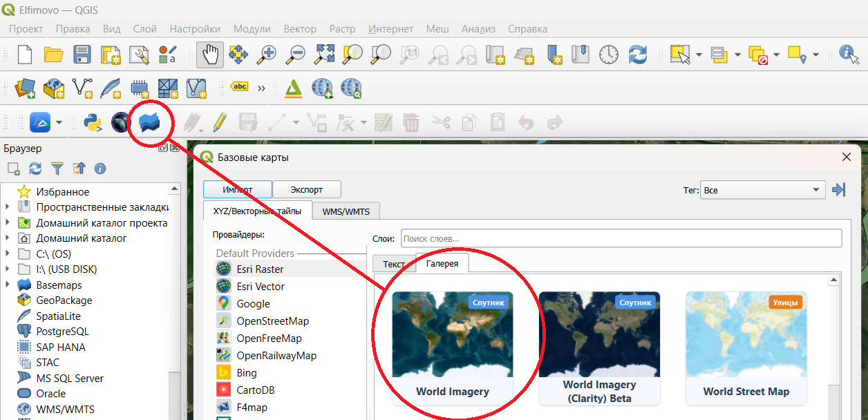Select the Pan Map hand tool
Screen dimensions: 868x420
point(209,55)
